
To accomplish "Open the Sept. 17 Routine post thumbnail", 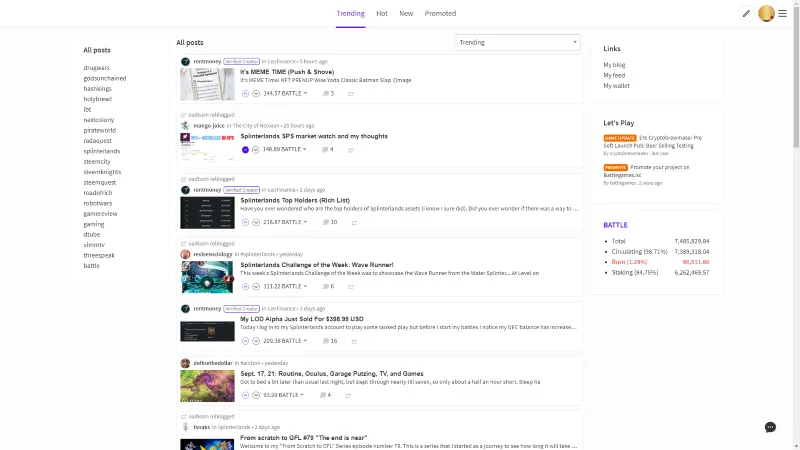I will (207, 386).
